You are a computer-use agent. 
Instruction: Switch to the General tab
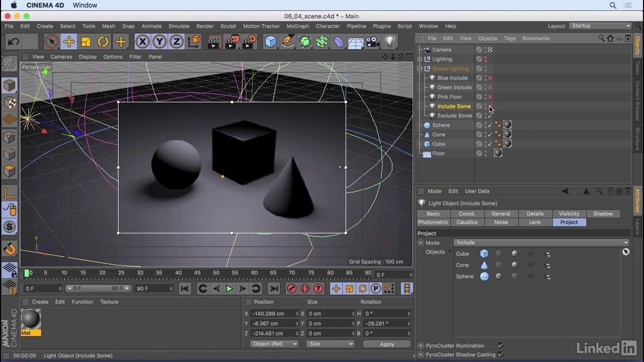click(501, 214)
